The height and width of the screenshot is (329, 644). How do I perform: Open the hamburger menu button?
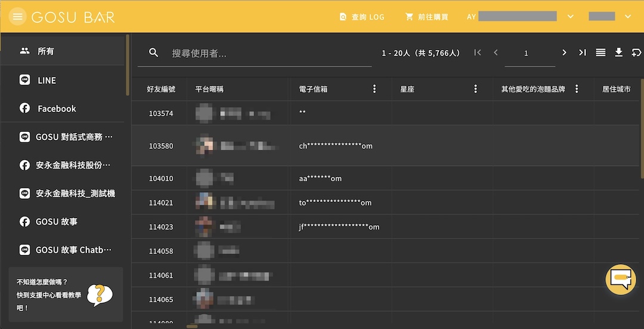(x=17, y=17)
